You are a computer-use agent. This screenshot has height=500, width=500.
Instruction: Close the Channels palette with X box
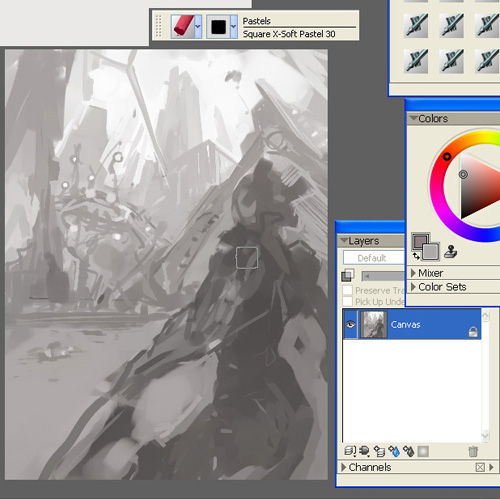[x=480, y=467]
